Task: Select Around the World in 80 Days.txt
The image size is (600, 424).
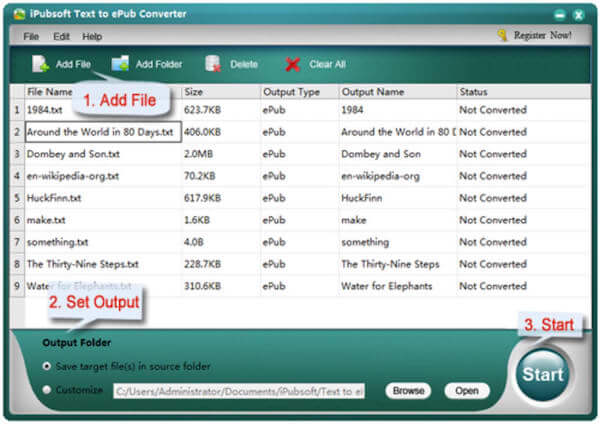Action: (103, 132)
